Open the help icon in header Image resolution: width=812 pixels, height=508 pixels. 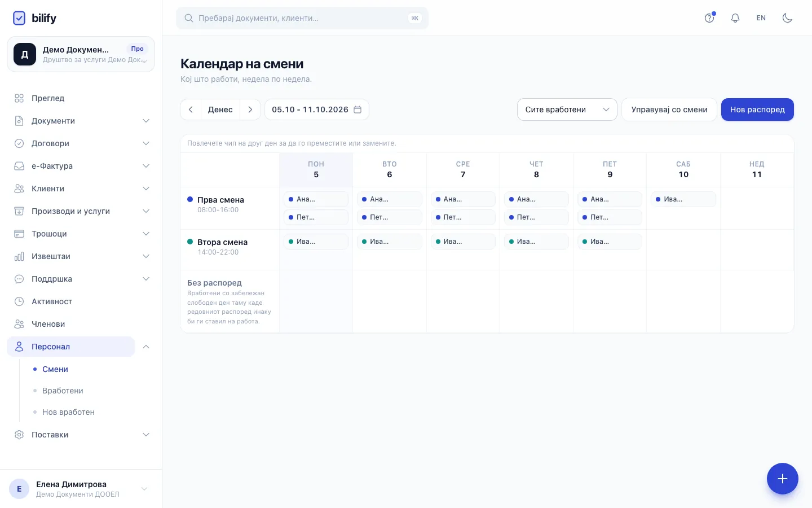coord(709,18)
